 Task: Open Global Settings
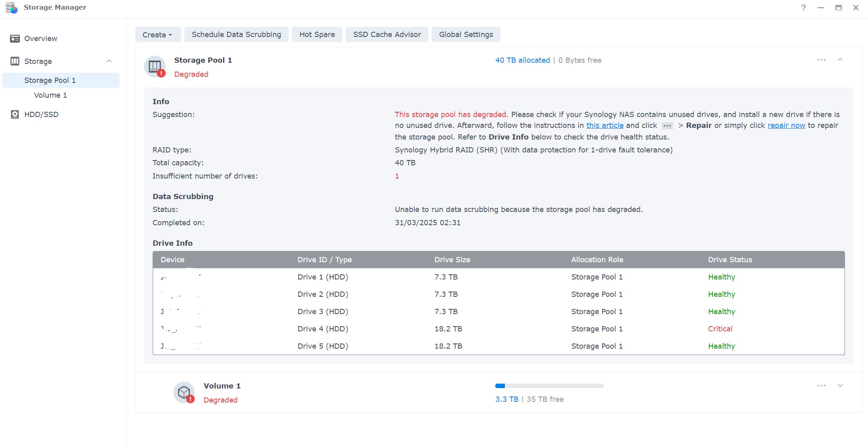(466, 35)
